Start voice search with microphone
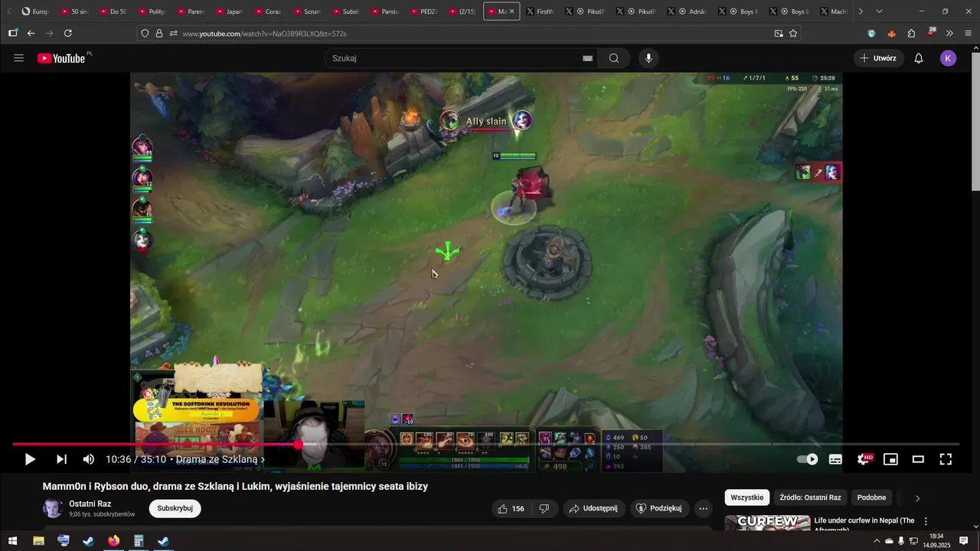 pyautogui.click(x=648, y=58)
